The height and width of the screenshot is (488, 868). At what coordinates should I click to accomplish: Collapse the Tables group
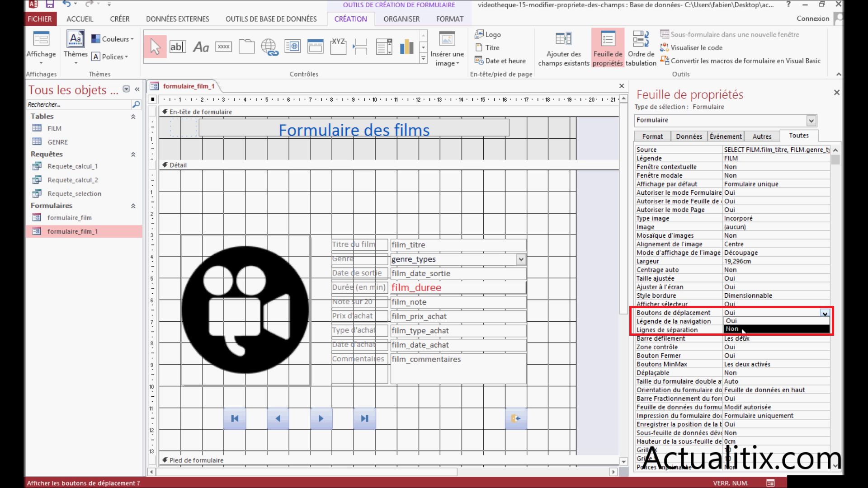coord(133,117)
